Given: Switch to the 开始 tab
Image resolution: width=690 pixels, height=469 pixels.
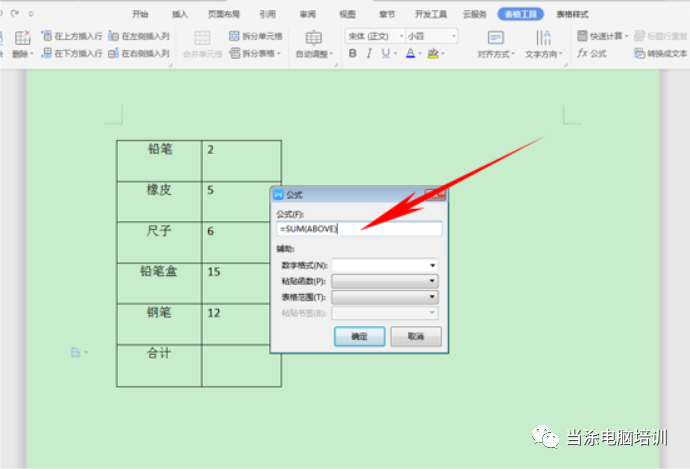Looking at the screenshot, I should tap(140, 15).
